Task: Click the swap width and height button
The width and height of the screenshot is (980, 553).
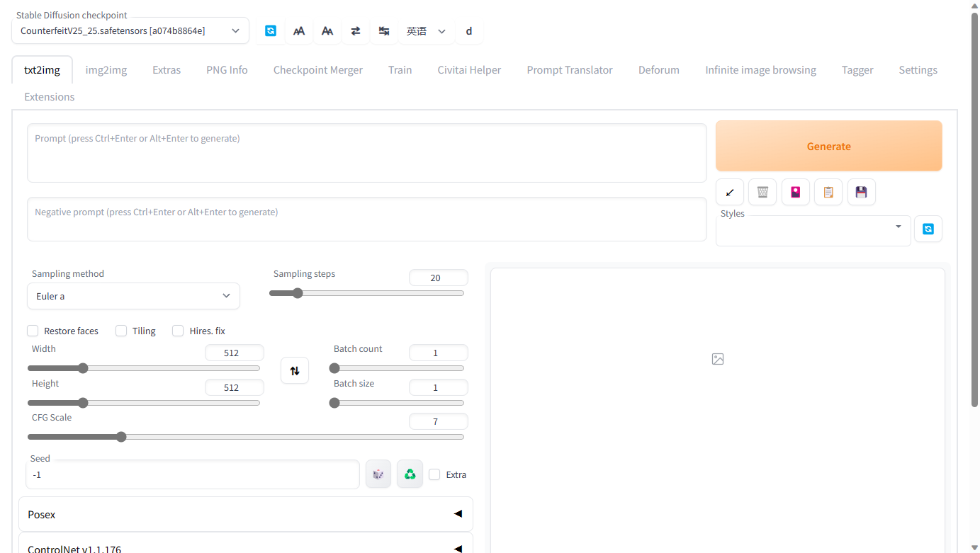Action: click(295, 370)
